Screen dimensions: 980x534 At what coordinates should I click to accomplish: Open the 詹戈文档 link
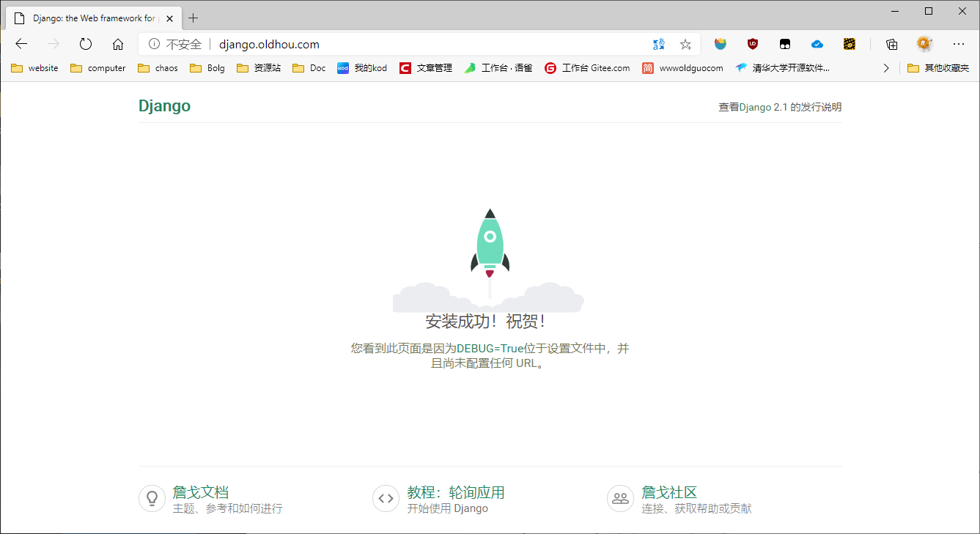201,492
